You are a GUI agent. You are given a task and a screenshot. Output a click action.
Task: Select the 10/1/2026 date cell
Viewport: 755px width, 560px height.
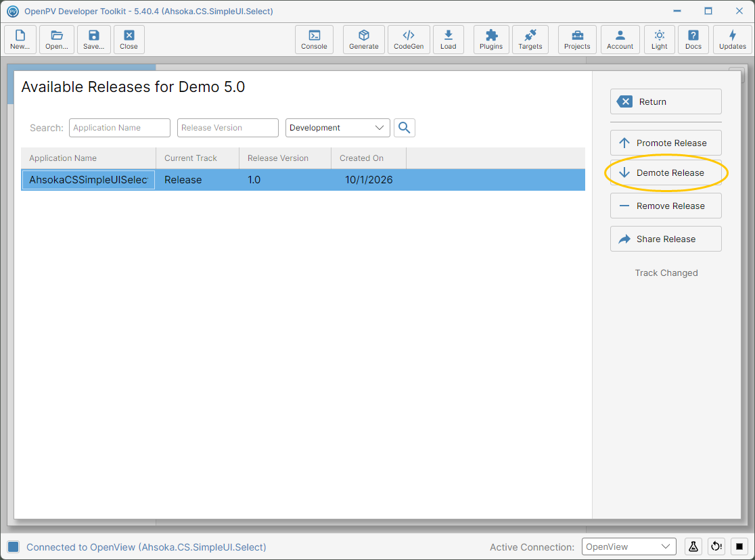(369, 180)
